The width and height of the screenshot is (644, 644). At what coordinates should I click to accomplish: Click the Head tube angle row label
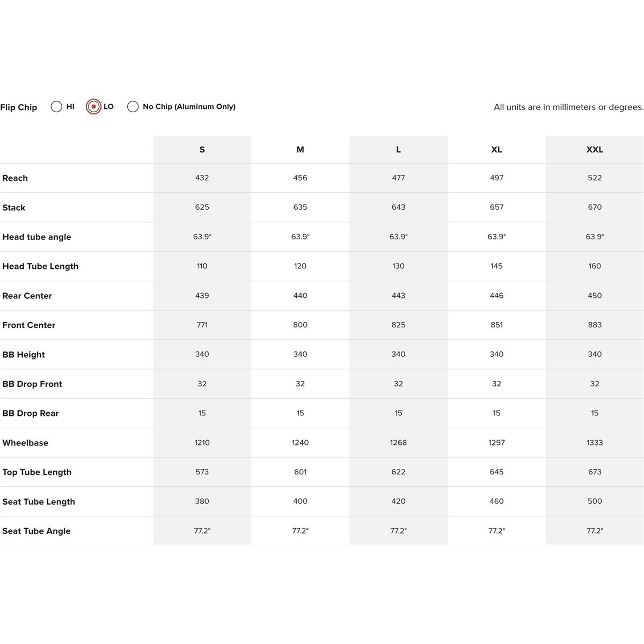(36, 237)
